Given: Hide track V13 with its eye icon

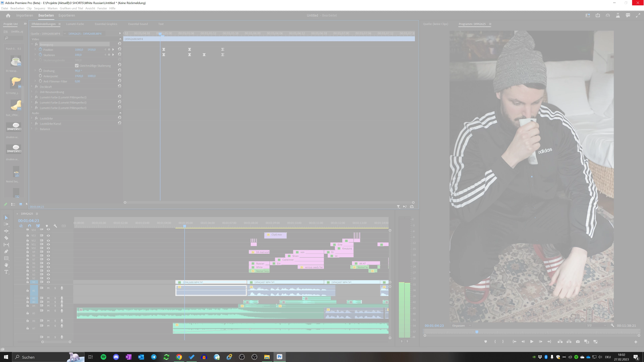Looking at the screenshot, I should coord(48,235).
